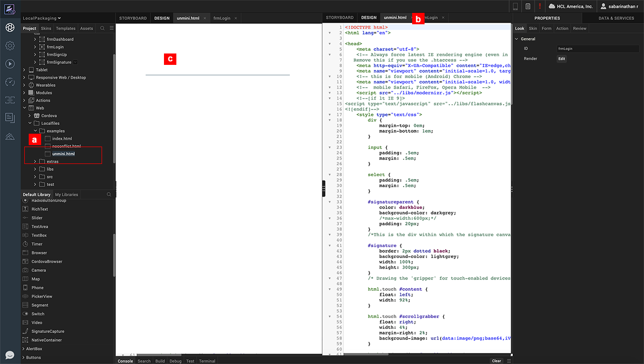Click the mobile device preview icon in top bar

click(x=515, y=6)
